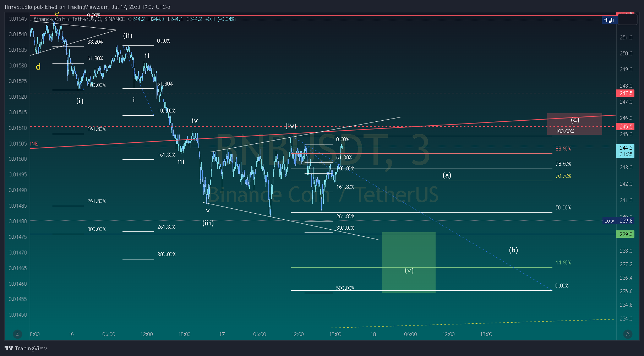Viewport: 644px width, 356px height.
Task: Click the (b) wave label
Action: click(x=513, y=250)
